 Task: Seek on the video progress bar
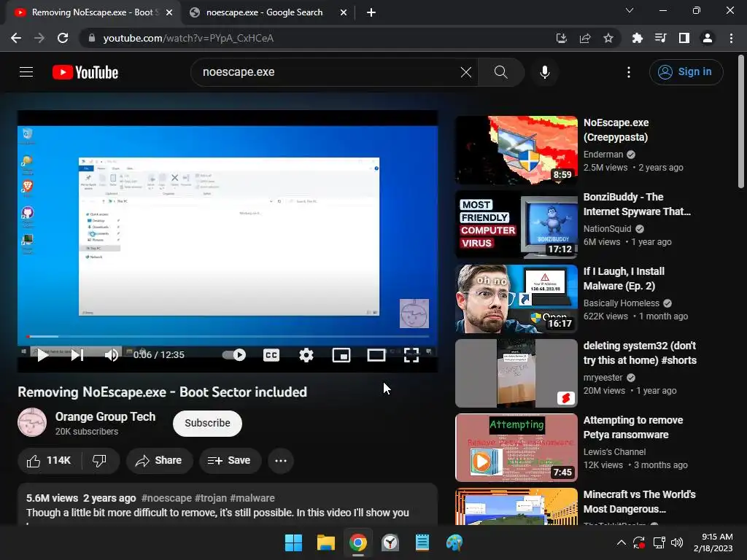click(228, 336)
